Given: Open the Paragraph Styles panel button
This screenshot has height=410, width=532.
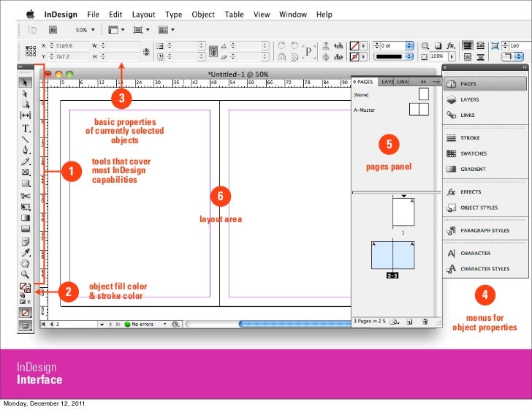Looking at the screenshot, I should pos(485,230).
